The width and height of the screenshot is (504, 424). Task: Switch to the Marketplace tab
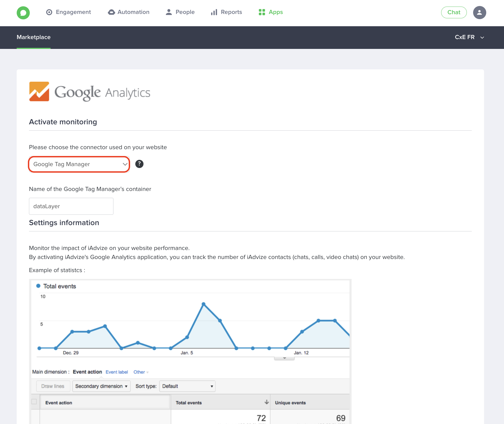click(x=34, y=37)
